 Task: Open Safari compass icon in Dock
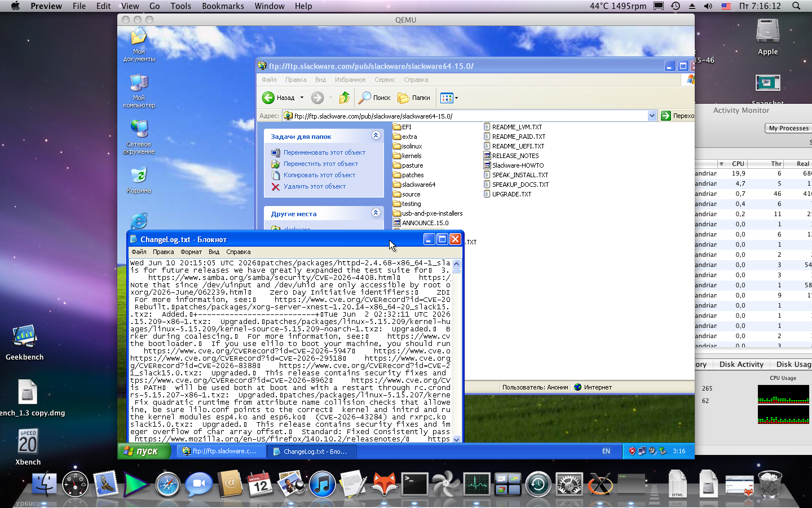pyautogui.click(x=167, y=484)
